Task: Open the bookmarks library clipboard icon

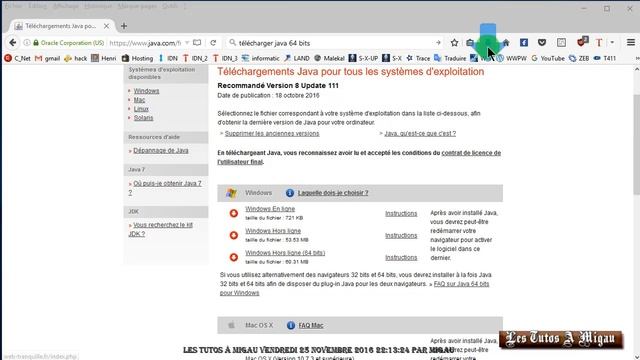Action: click(470, 42)
